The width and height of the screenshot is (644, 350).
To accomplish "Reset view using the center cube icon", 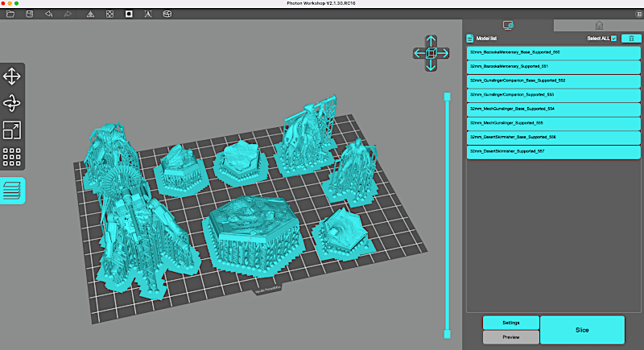I will click(431, 53).
